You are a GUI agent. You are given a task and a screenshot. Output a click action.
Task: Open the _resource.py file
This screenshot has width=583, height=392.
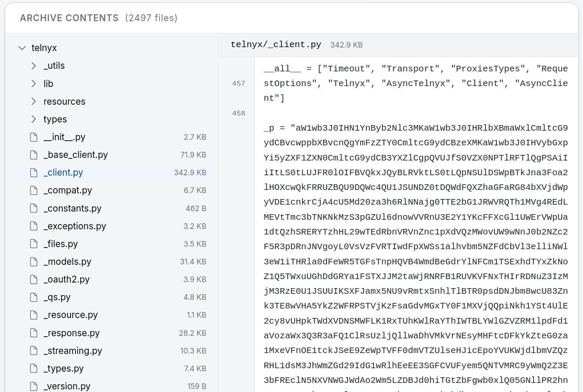point(71,315)
